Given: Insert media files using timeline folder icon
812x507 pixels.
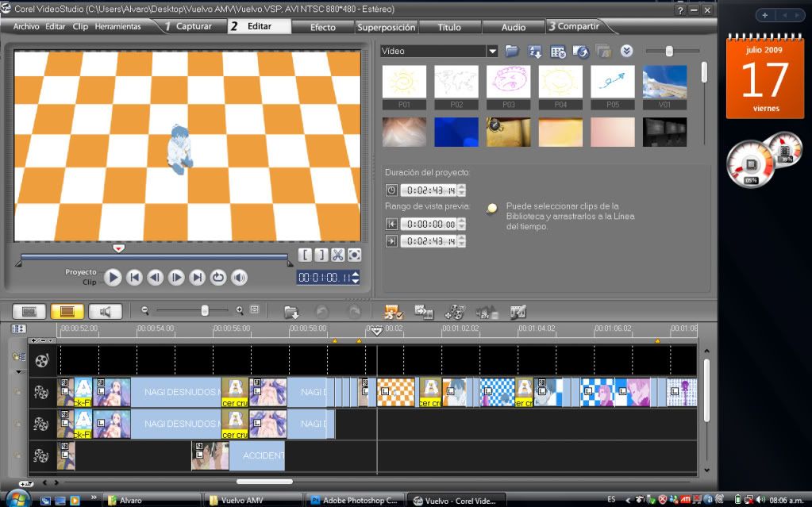Looking at the screenshot, I should tap(291, 312).
